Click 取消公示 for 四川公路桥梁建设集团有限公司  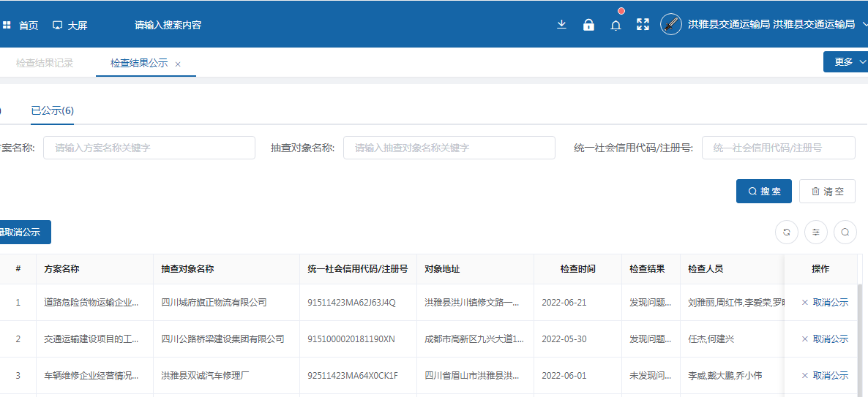click(x=825, y=339)
